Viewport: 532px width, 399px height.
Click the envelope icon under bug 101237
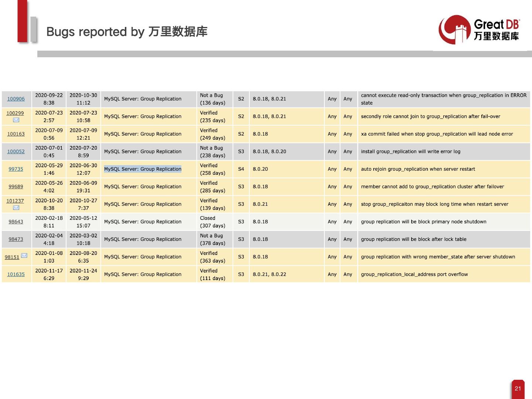click(x=16, y=208)
